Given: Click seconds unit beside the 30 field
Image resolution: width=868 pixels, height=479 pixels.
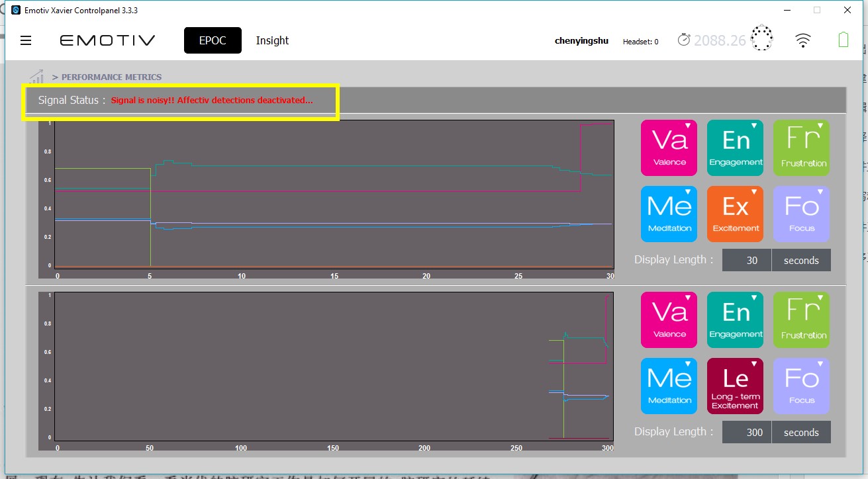Looking at the screenshot, I should point(801,260).
